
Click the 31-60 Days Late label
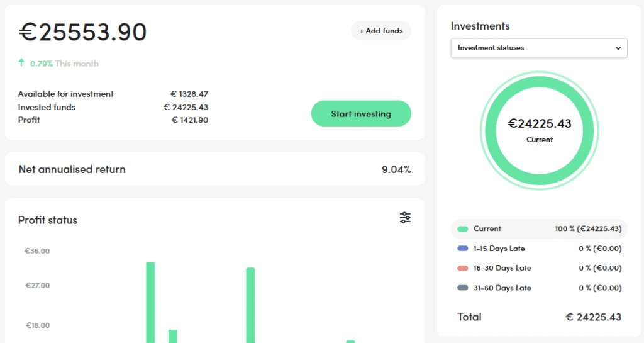click(x=502, y=288)
